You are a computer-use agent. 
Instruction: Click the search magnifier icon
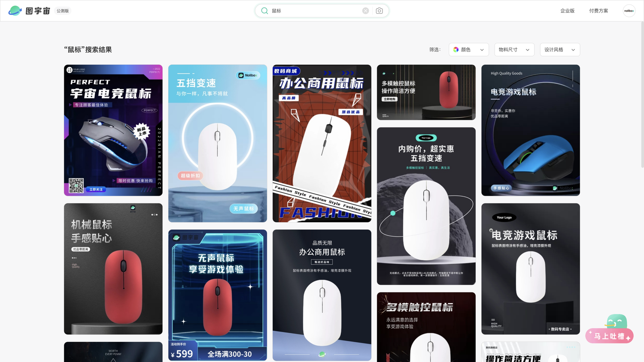pyautogui.click(x=264, y=11)
